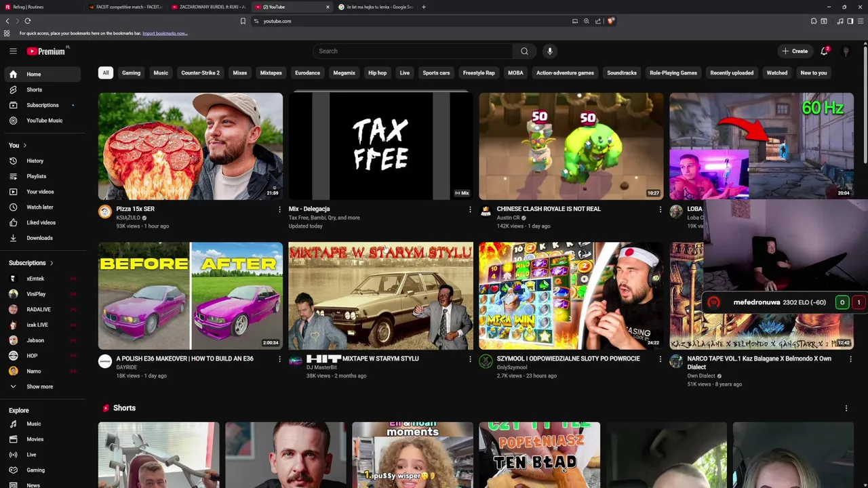Switch to FACEIT competitive match tab

click(x=125, y=7)
